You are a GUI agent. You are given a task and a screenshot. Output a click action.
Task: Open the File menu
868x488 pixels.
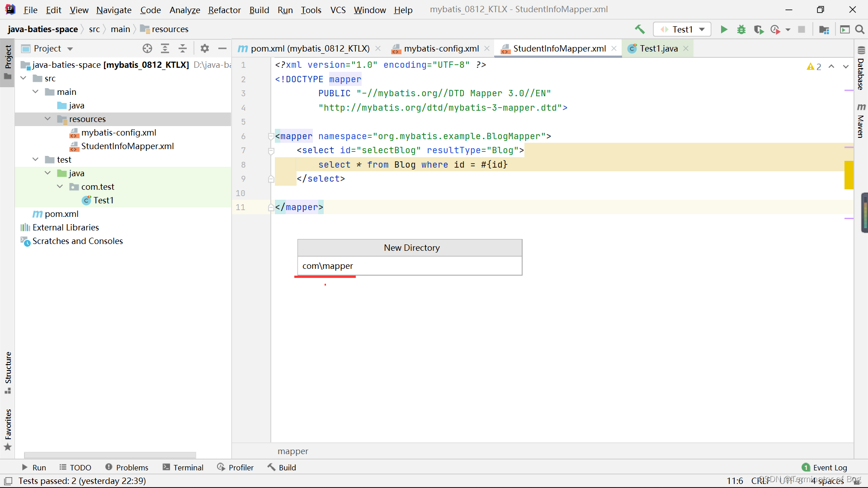[x=30, y=9]
